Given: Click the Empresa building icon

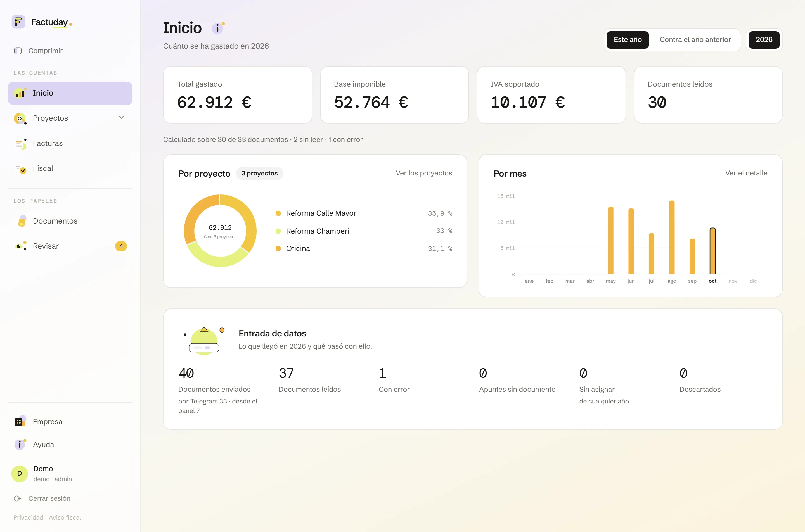Looking at the screenshot, I should [x=20, y=421].
